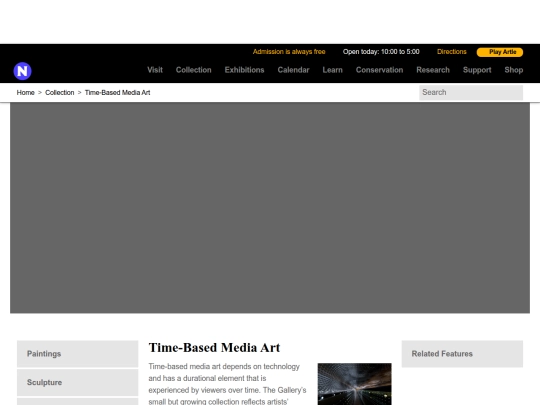This screenshot has width=540, height=405.
Task: Focus the Search input field
Action: [471, 92]
